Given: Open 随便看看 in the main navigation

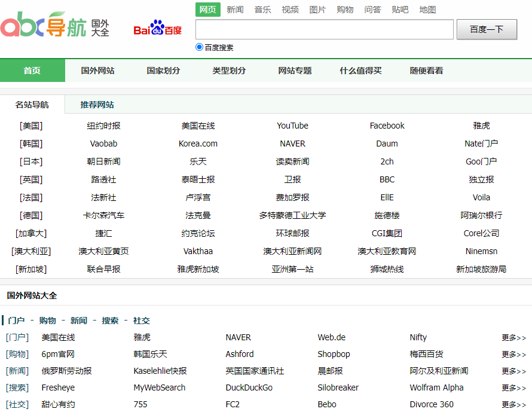Looking at the screenshot, I should [426, 71].
